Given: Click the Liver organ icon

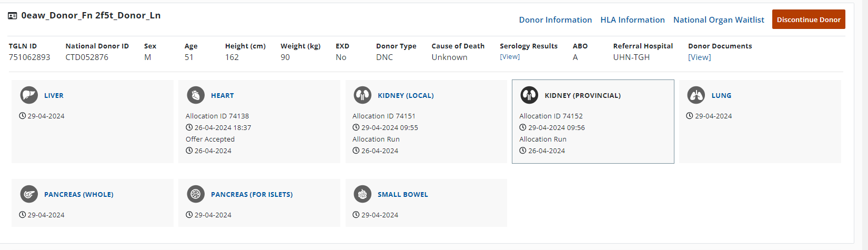Looking at the screenshot, I should pyautogui.click(x=29, y=95).
